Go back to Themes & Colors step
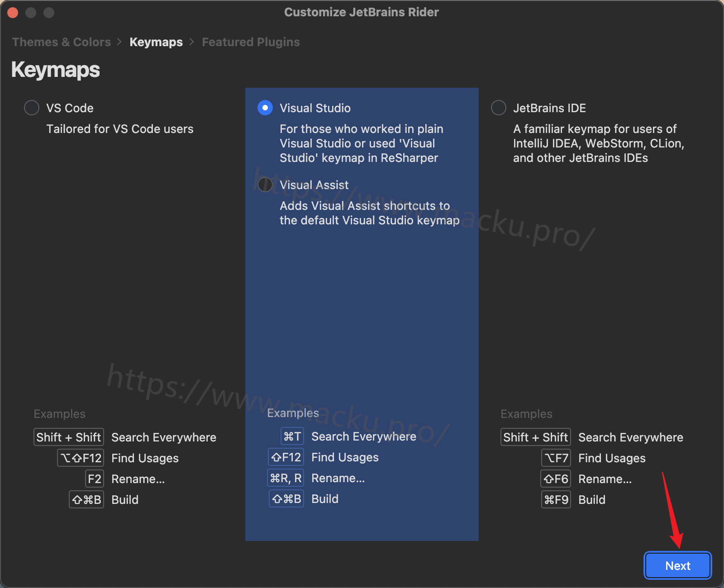This screenshot has height=588, width=724. [x=62, y=42]
